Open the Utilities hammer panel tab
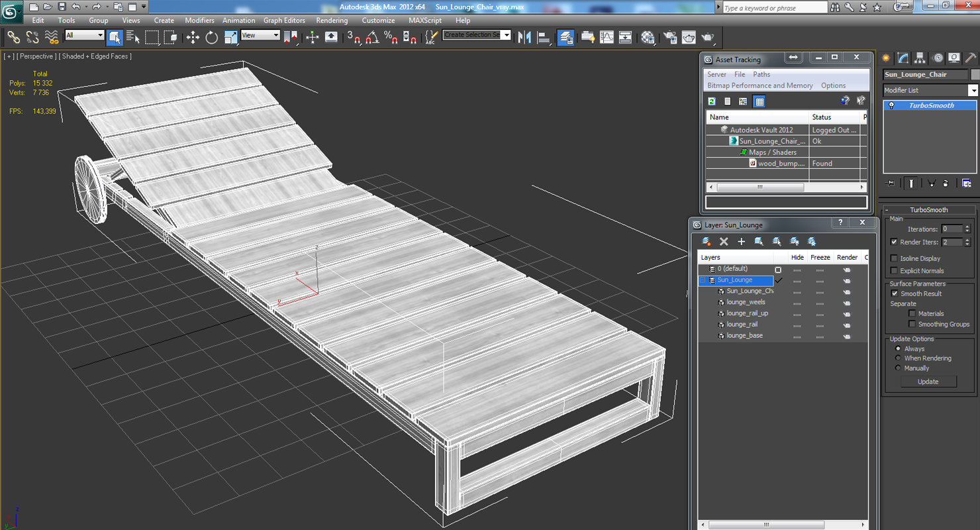This screenshot has width=980, height=530. pos(969,58)
